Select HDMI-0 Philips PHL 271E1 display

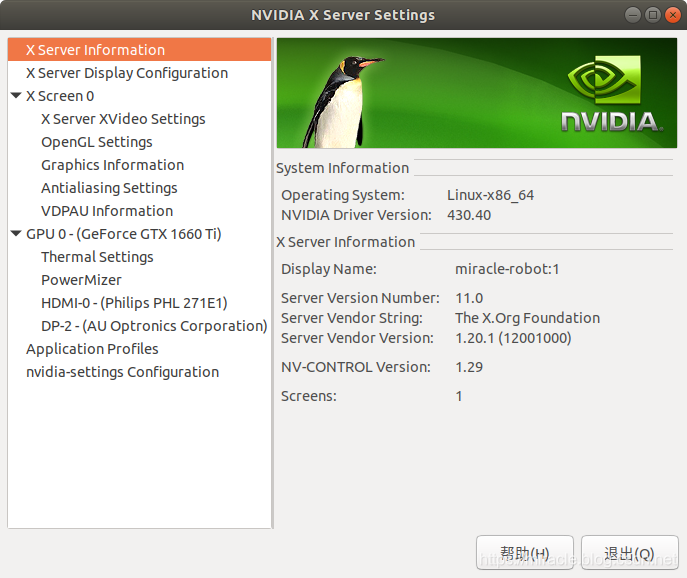[x=139, y=303]
